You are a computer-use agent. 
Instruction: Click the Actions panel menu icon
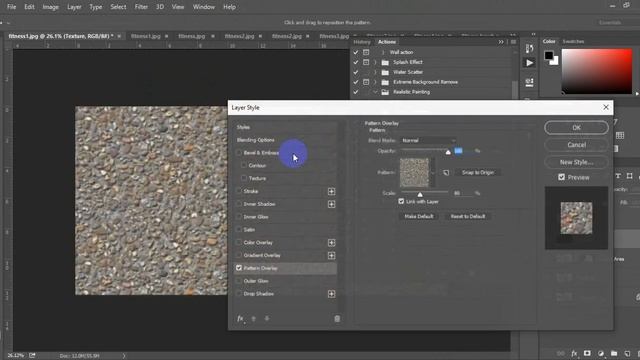coord(513,42)
